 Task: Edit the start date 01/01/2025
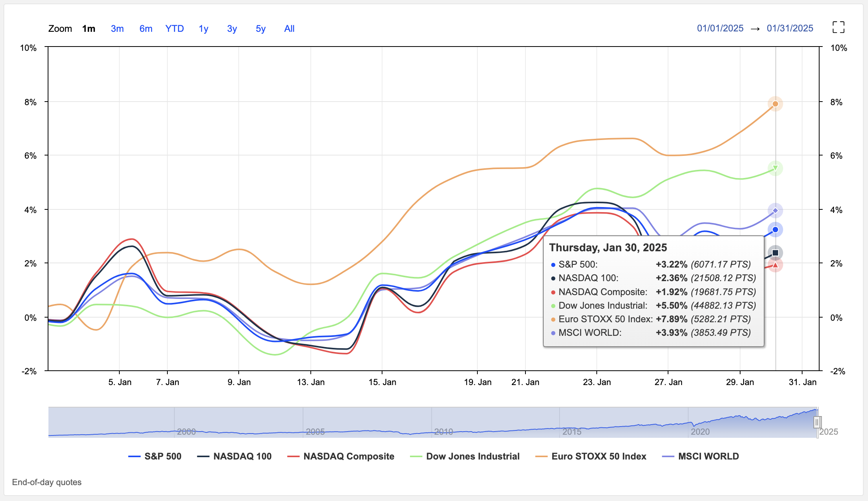[x=720, y=28]
